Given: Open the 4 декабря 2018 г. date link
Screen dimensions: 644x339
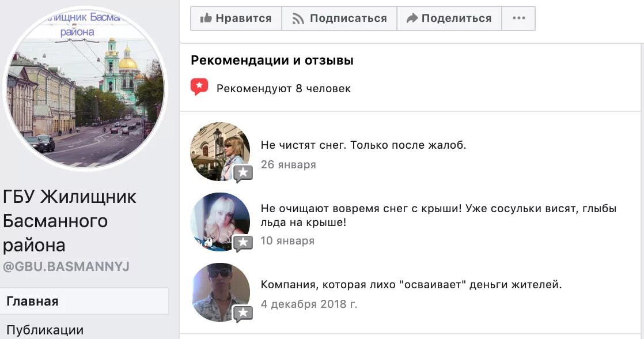Looking at the screenshot, I should (309, 304).
